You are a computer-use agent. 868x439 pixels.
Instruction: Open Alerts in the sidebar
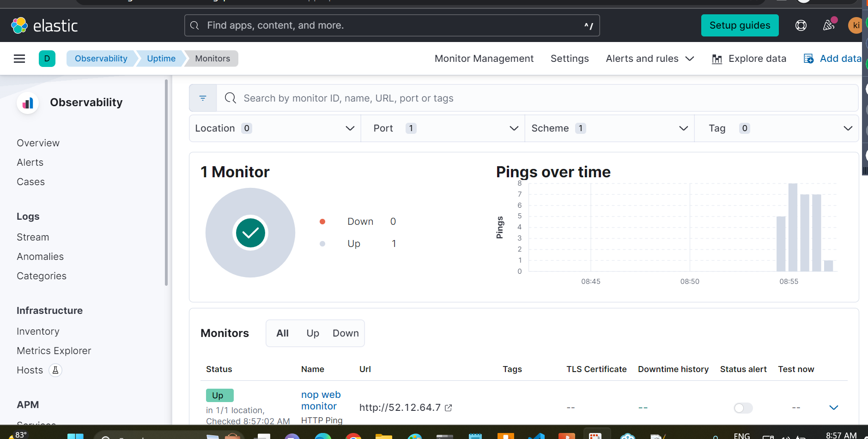(30, 162)
